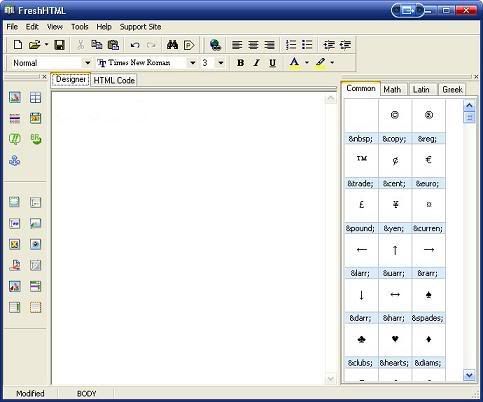Open the Find binoculars tool
The height and width of the screenshot is (402, 483).
[172, 45]
